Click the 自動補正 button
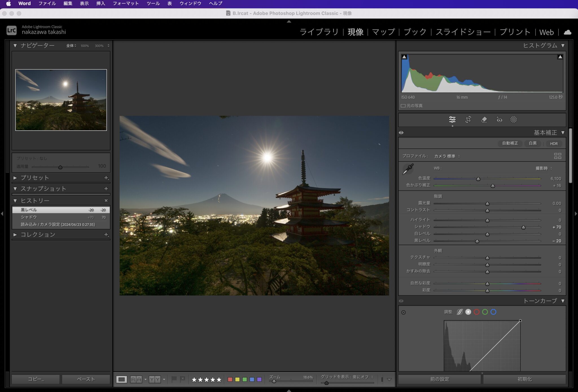Image resolution: width=578 pixels, height=392 pixels. (x=510, y=144)
